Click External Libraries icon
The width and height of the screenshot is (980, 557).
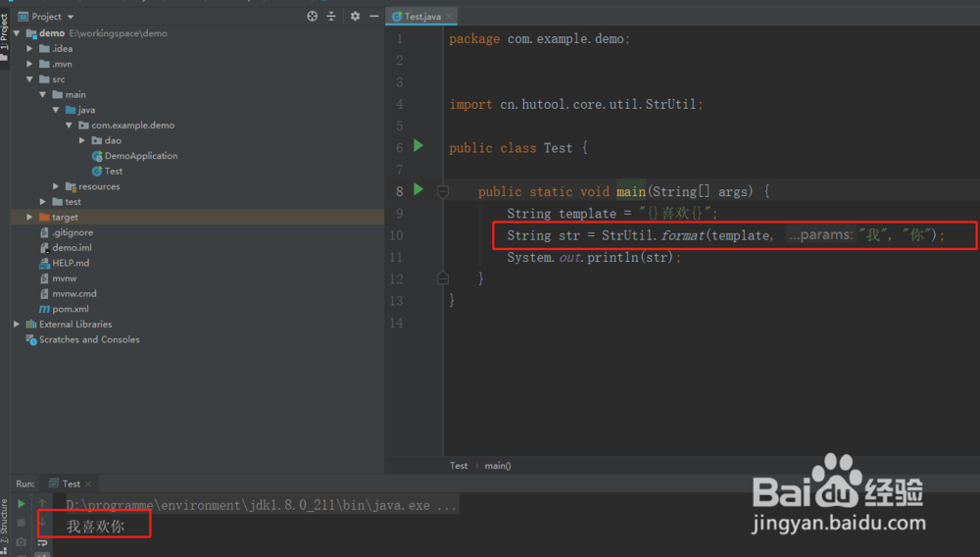tap(30, 325)
